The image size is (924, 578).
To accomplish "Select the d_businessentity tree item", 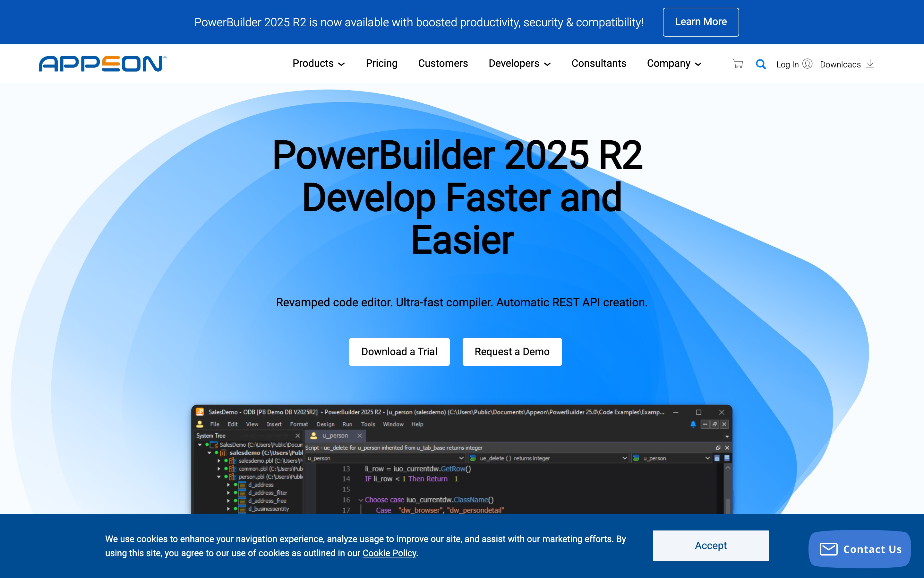I will [x=269, y=509].
